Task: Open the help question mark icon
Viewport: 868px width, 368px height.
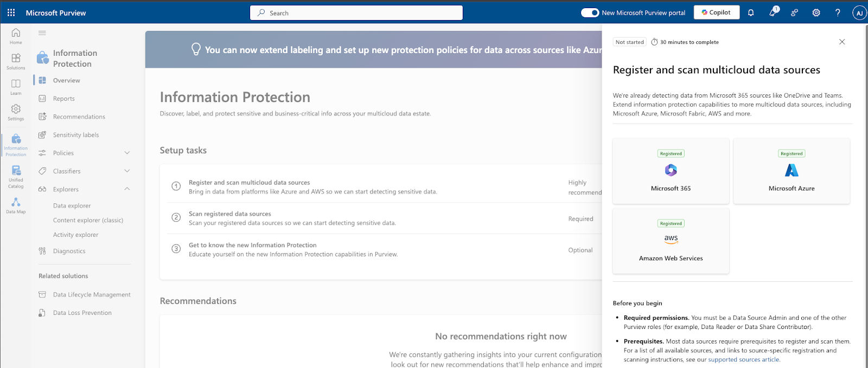Action: (838, 12)
